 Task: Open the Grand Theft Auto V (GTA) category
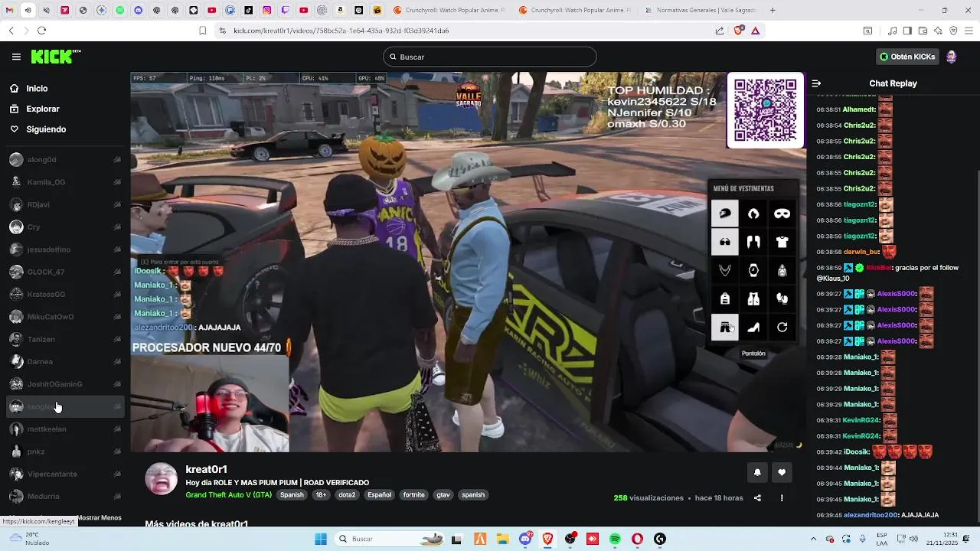pos(228,495)
